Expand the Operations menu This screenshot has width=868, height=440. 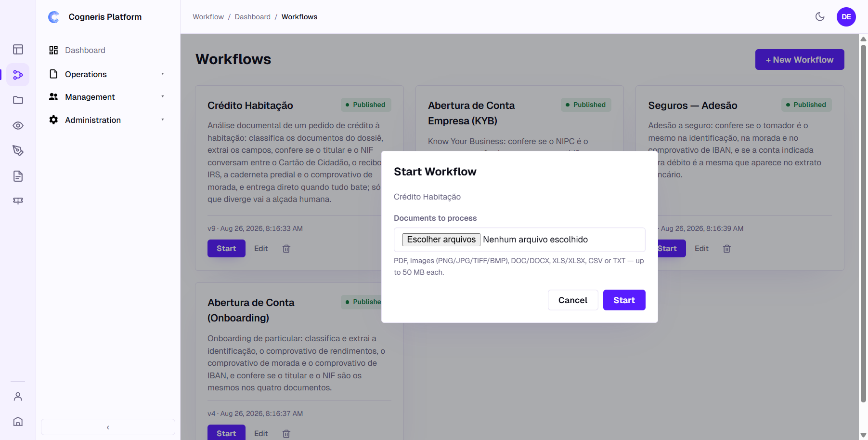click(108, 74)
